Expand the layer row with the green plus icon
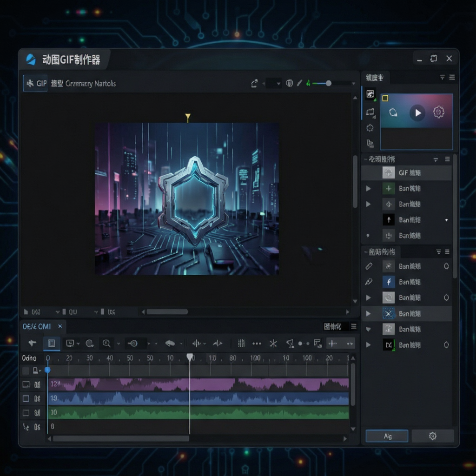The width and height of the screenshot is (476, 476). 369,189
